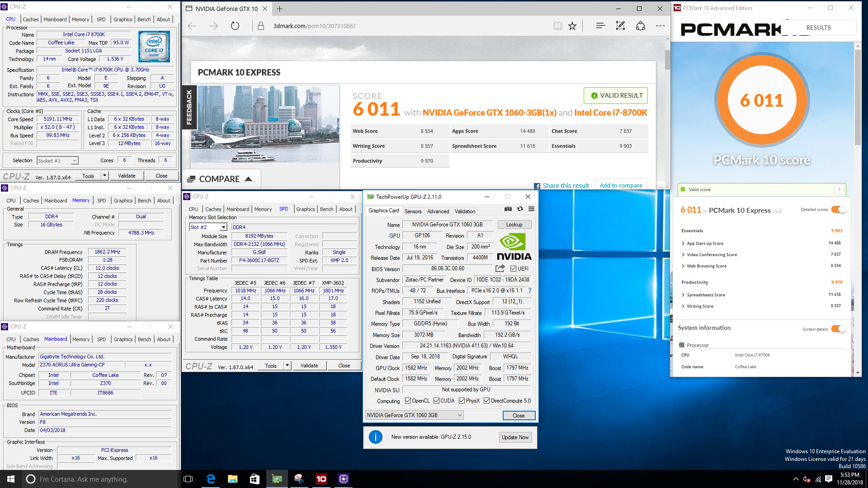The width and height of the screenshot is (868, 488).
Task: Switch to Bench tab in top CPU-Z window
Action: (x=144, y=19)
